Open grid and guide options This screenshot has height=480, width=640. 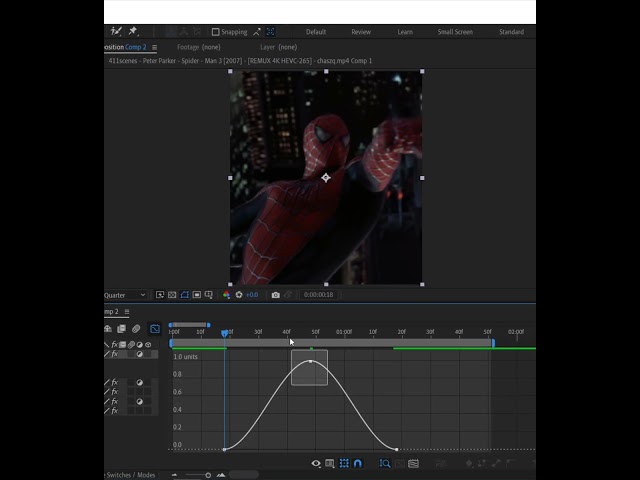tap(209, 295)
